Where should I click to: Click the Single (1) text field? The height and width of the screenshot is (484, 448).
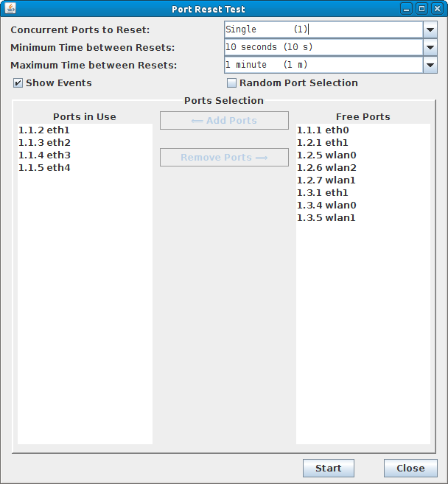click(323, 29)
